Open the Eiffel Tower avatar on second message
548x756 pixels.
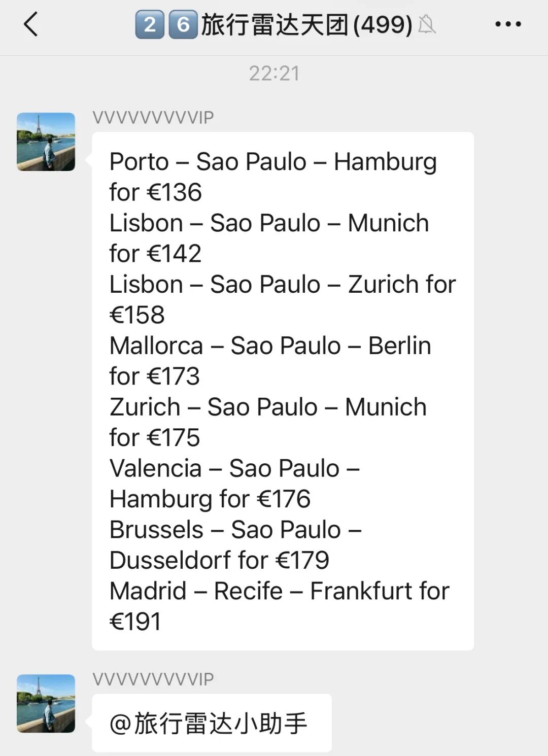point(46,703)
